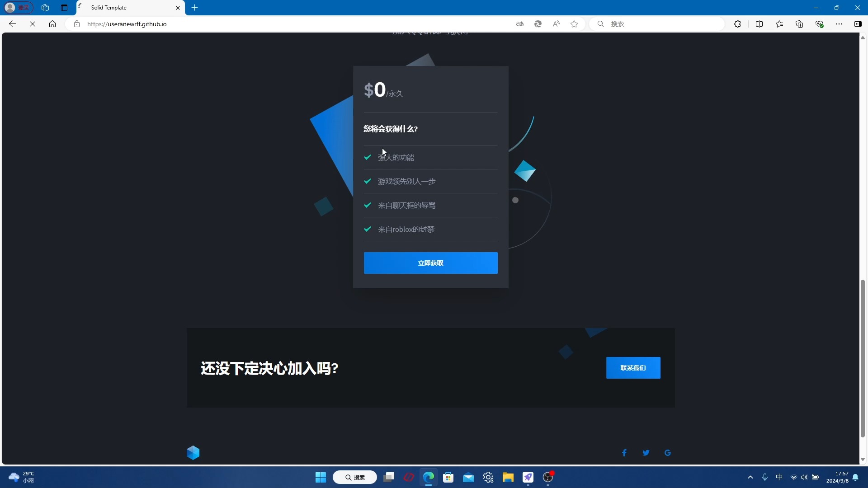This screenshot has height=488, width=868.
Task: Click the Facebook social icon
Action: pyautogui.click(x=625, y=452)
